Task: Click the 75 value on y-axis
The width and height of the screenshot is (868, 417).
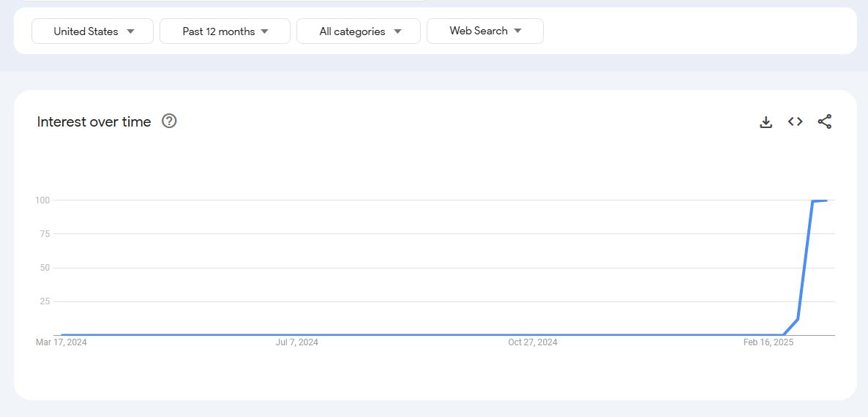Action: coord(45,234)
